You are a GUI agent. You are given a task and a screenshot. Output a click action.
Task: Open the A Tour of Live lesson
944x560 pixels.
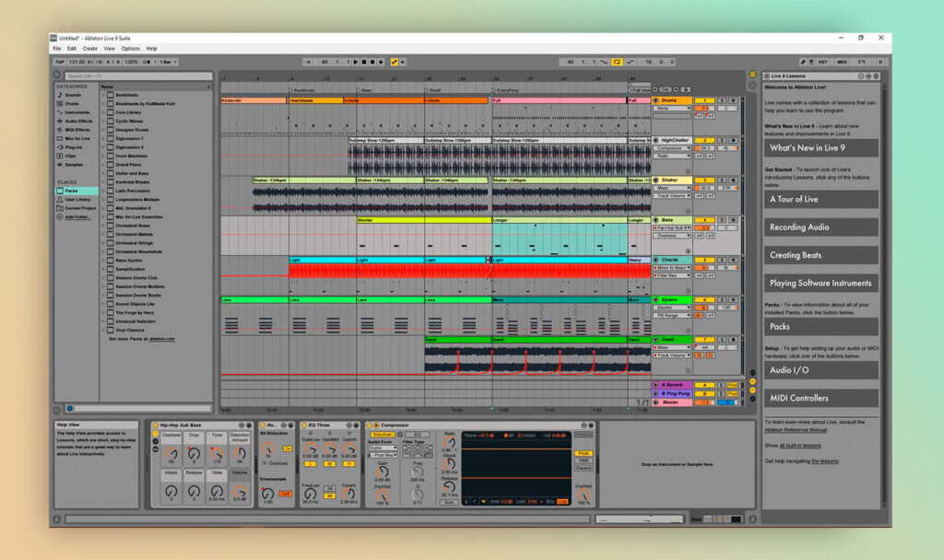click(821, 199)
